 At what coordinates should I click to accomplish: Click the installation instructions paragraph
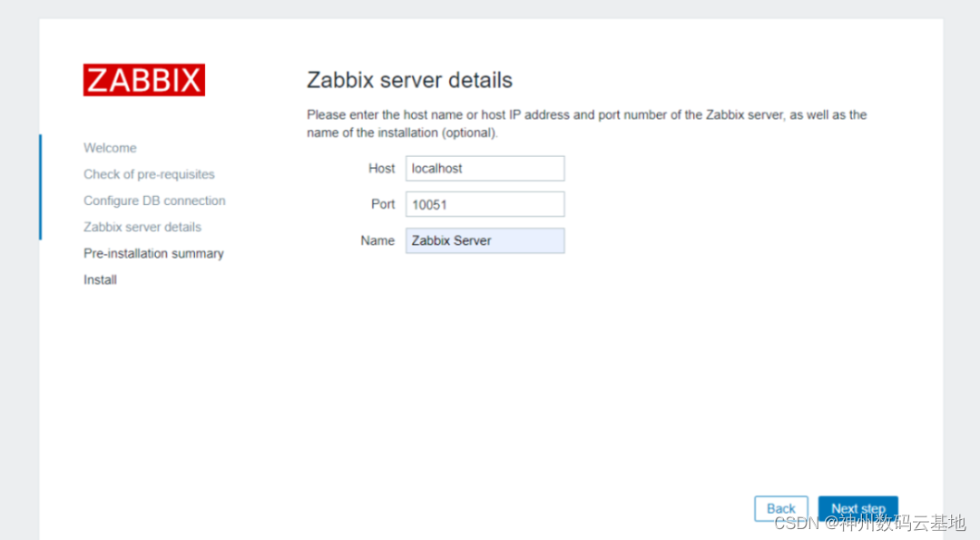point(586,123)
